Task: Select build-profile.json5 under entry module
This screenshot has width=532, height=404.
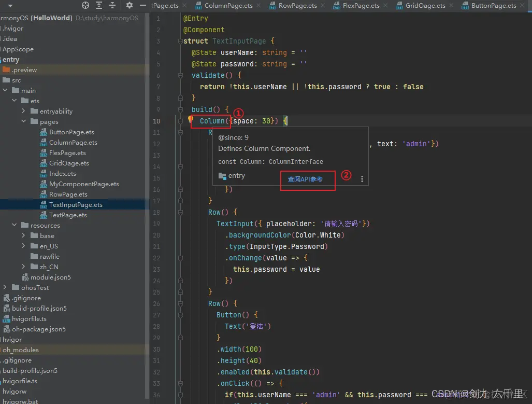Action: point(39,309)
